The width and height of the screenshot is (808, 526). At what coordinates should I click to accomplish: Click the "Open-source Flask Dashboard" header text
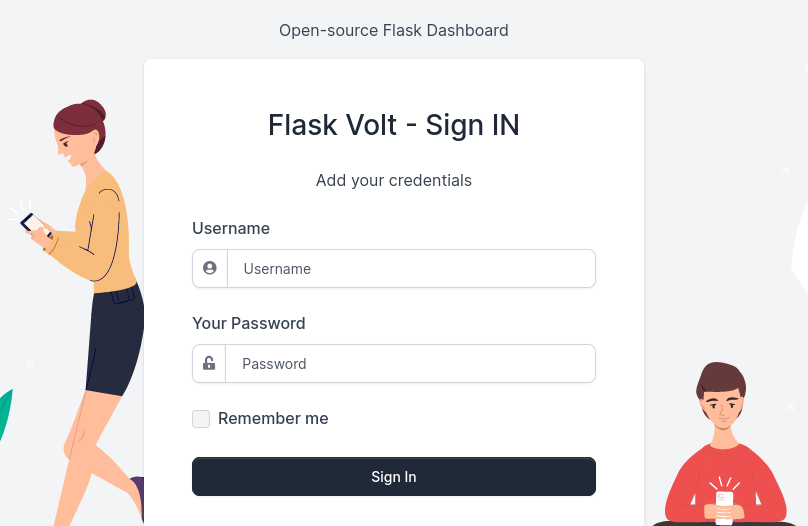pos(394,30)
